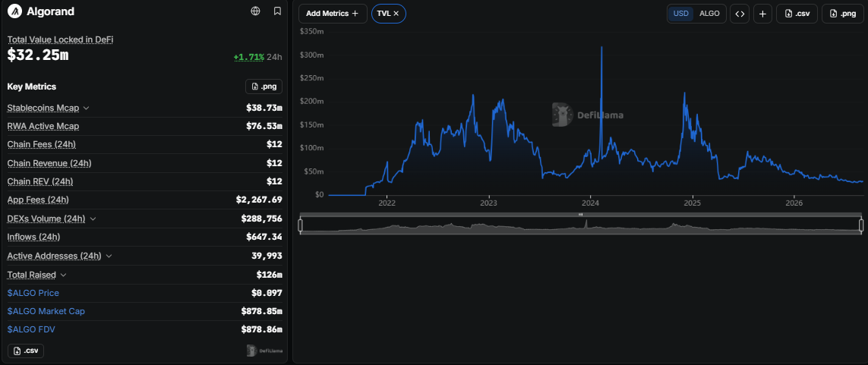Click the plus icon beside embed
Viewport: 868px width, 365px height.
pos(762,14)
